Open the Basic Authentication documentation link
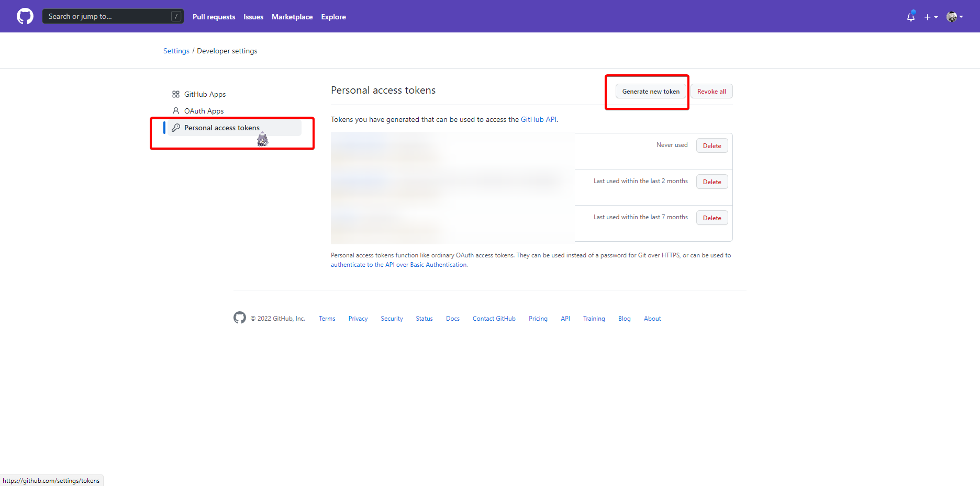 tap(399, 265)
